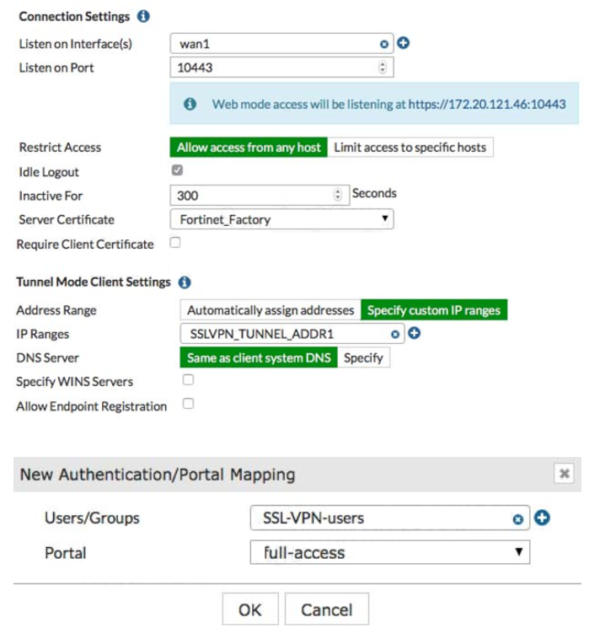The height and width of the screenshot is (639, 600).
Task: Confirm the mapping with OK
Action: [250, 610]
